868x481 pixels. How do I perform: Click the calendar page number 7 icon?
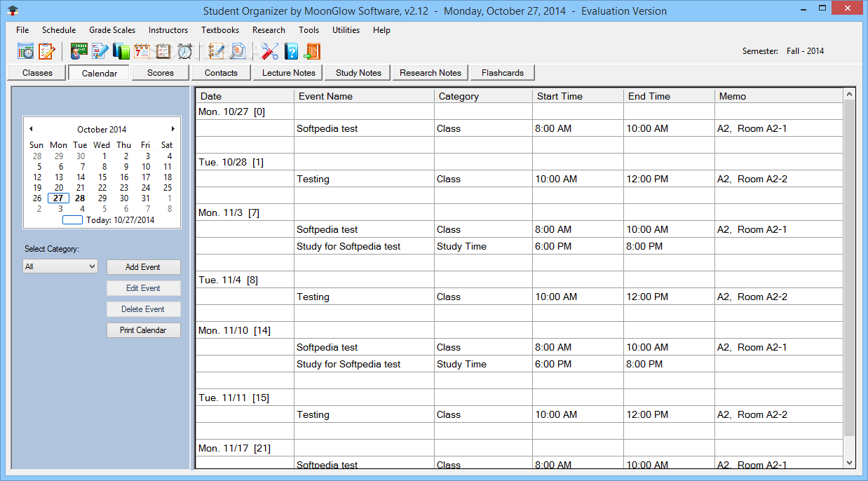tap(142, 51)
